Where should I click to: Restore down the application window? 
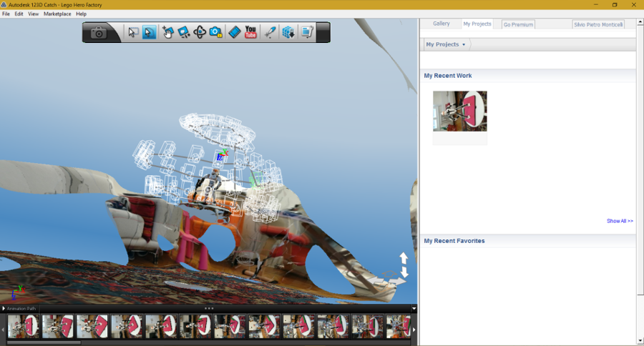tap(615, 5)
